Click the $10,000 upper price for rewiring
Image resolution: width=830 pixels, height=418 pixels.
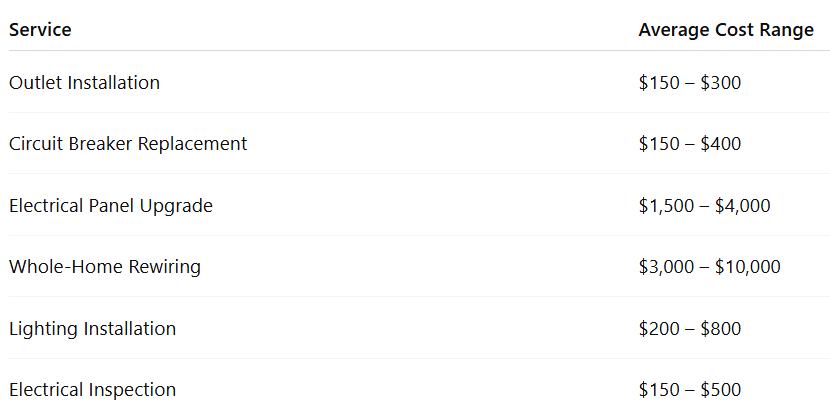pos(748,267)
